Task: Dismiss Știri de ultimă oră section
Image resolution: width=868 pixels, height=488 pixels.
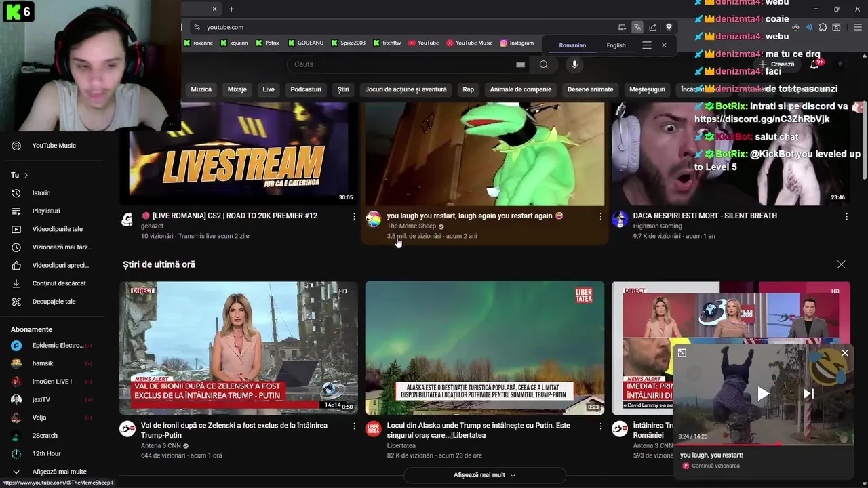Action: click(841, 264)
